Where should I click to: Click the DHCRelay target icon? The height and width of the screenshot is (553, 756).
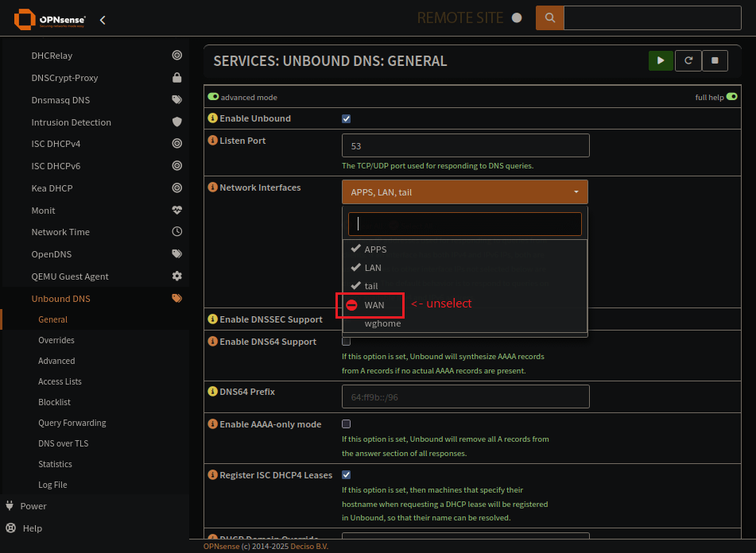click(177, 56)
